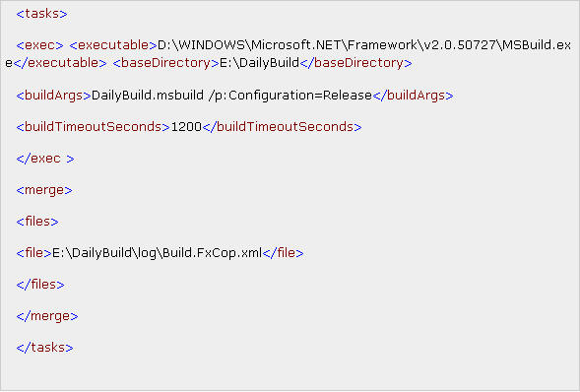Click the closing buildArgs tag

(413, 96)
